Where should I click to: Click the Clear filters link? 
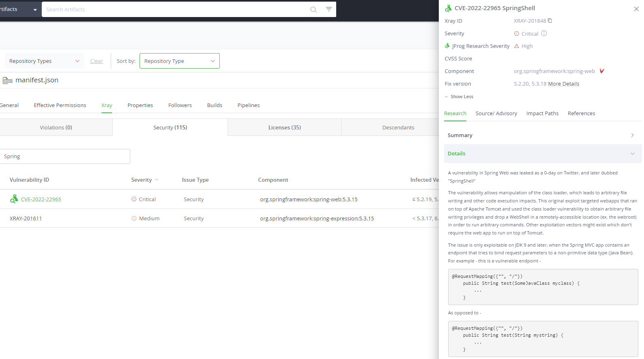(x=97, y=61)
